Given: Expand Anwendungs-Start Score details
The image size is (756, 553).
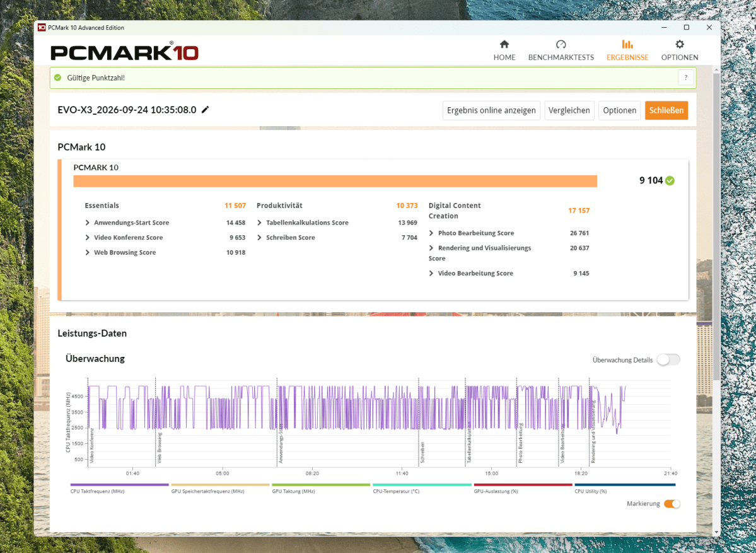Looking at the screenshot, I should pos(87,223).
